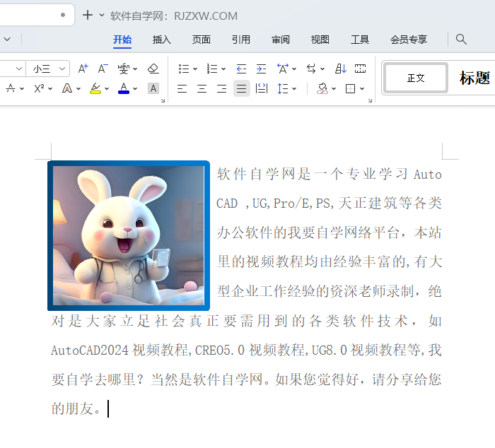
Task: Click the increase font size icon
Action: click(x=83, y=69)
